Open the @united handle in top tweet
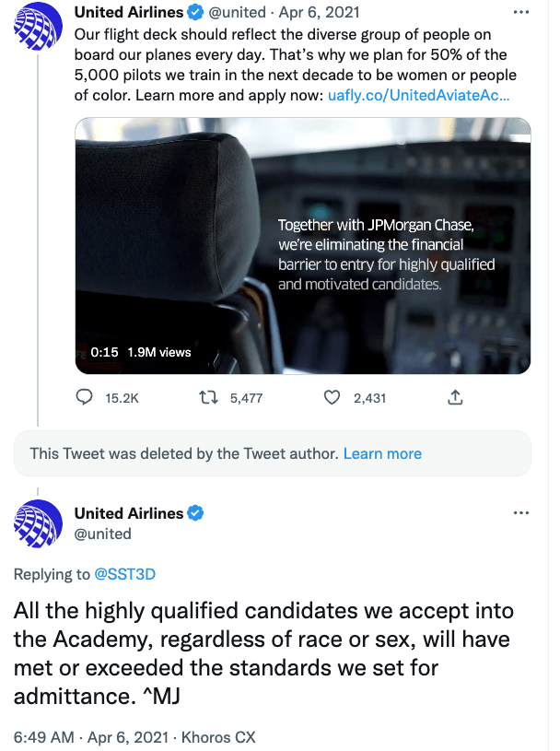Viewport: 560px width, 751px height. click(237, 13)
